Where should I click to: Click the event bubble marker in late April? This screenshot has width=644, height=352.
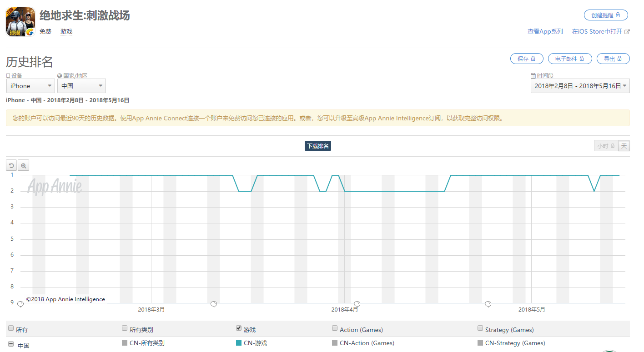(x=488, y=304)
